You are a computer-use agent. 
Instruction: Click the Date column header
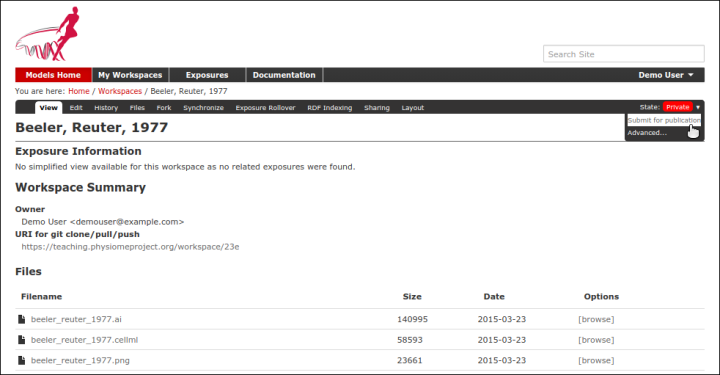494,297
